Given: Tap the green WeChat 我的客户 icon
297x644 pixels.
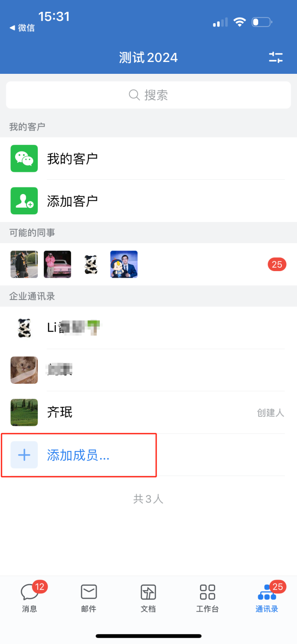Looking at the screenshot, I should tap(24, 159).
